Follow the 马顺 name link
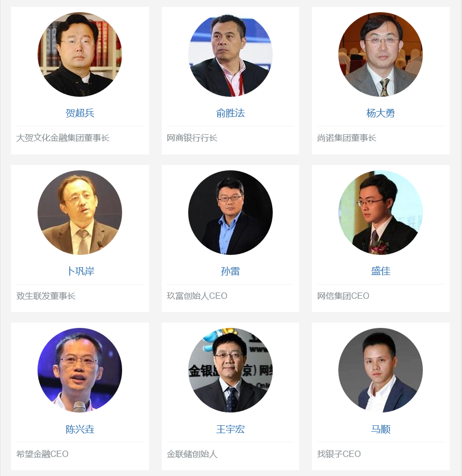 click(x=381, y=429)
